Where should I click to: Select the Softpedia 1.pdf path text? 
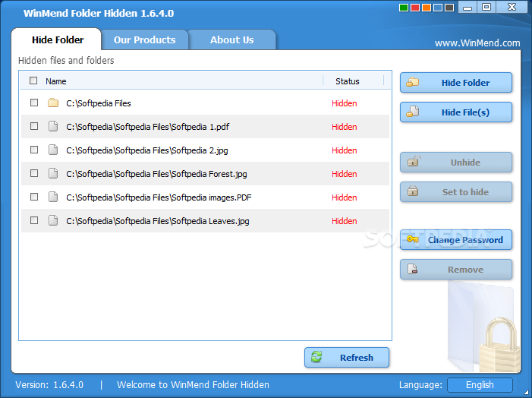click(147, 127)
